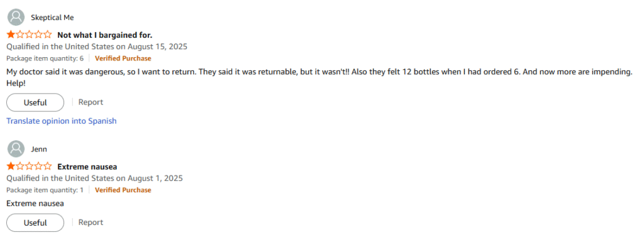Image resolution: width=644 pixels, height=237 pixels.
Task: Open the bold 'Extreme nausea' review title
Action: click(87, 167)
